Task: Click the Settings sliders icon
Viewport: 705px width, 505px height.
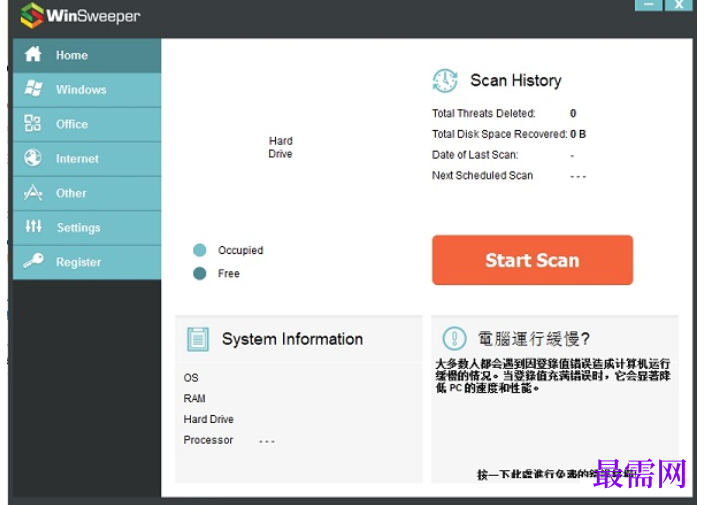Action: [x=33, y=226]
